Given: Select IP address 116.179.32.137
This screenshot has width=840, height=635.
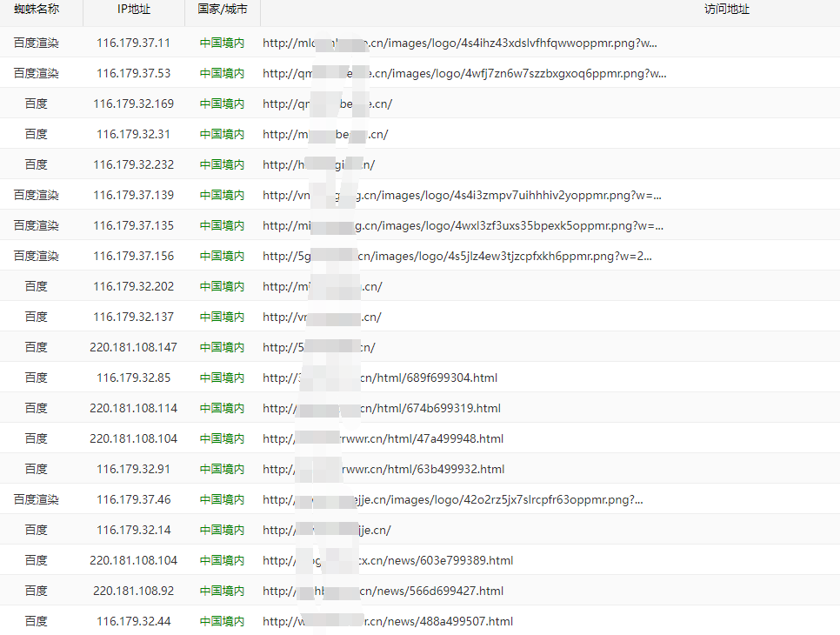Looking at the screenshot, I should (x=133, y=317).
